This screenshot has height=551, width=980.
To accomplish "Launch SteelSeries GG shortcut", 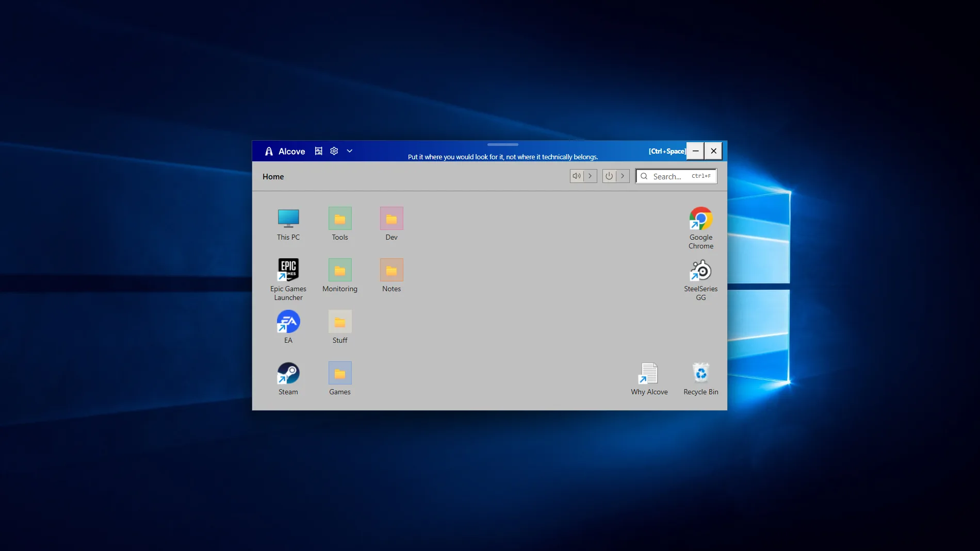I will tap(701, 280).
